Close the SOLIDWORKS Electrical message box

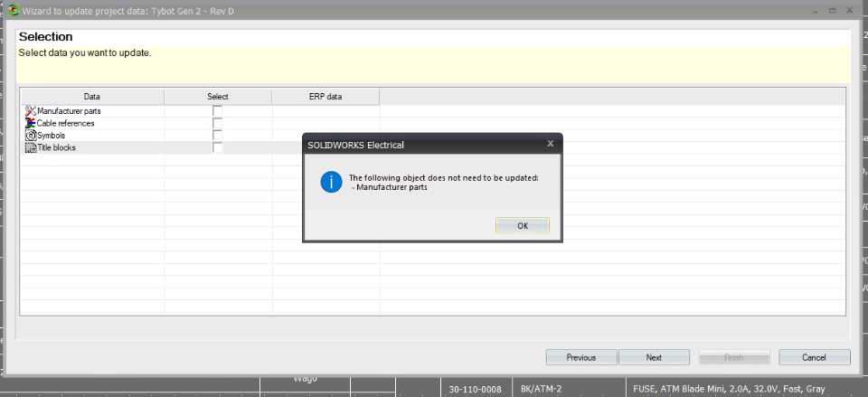551,144
